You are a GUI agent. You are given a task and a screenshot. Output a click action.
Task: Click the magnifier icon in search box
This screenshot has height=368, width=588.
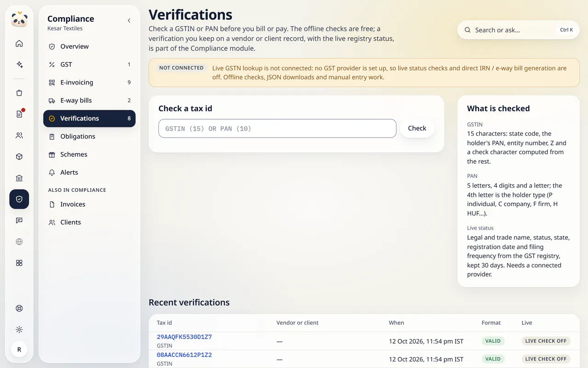click(468, 30)
